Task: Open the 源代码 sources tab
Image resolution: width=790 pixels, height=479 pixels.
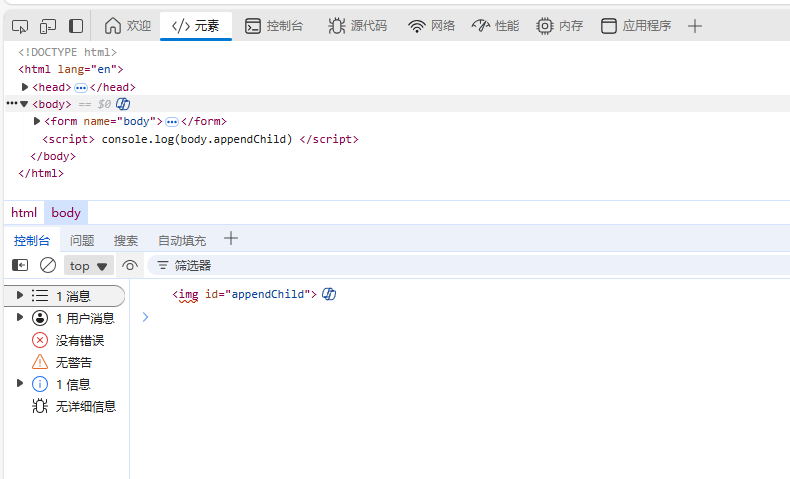Action: [358, 26]
